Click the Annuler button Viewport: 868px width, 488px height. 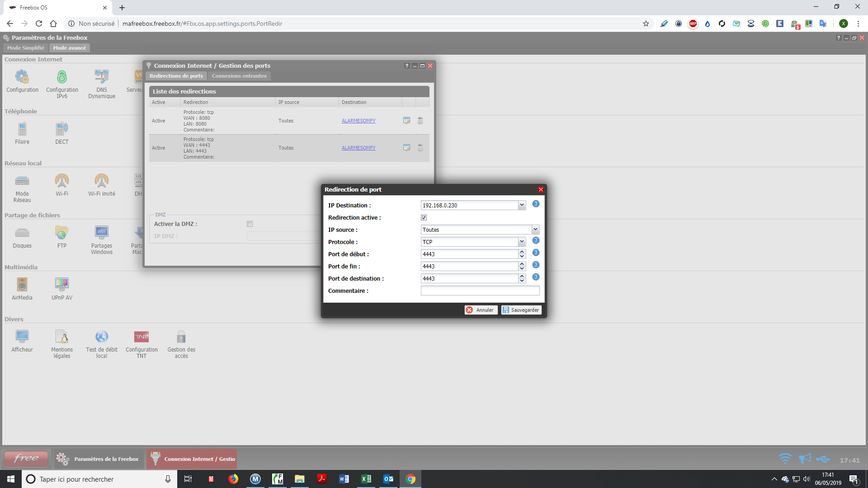[x=481, y=310]
